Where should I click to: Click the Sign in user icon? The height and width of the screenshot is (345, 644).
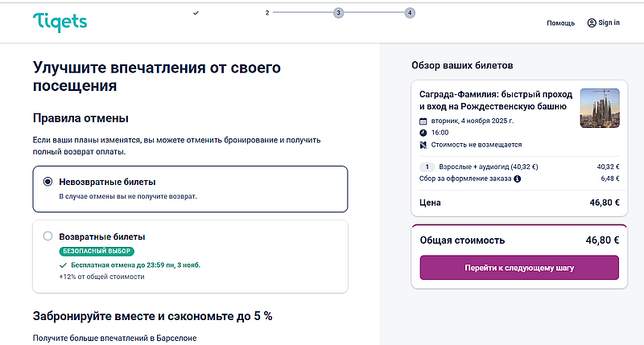coord(592,23)
